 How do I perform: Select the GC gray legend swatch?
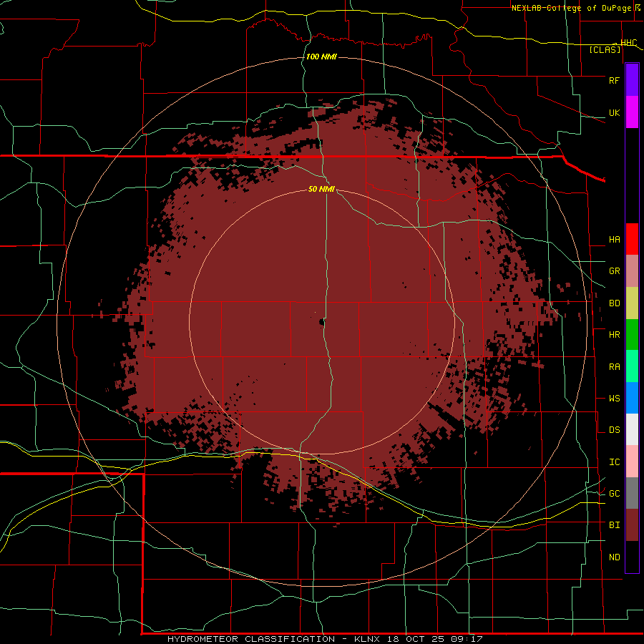pos(632,493)
